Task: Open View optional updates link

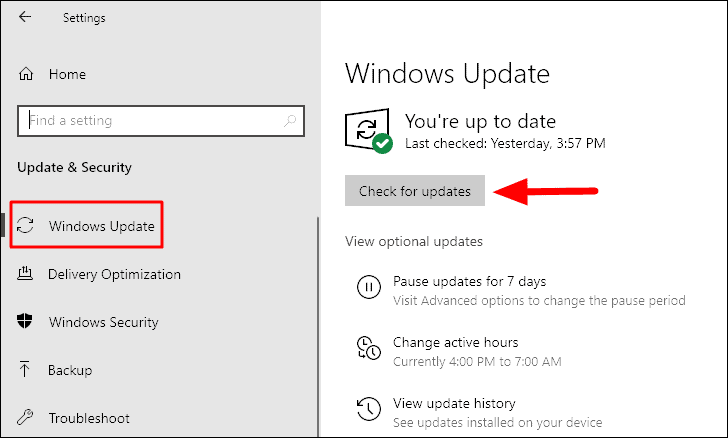Action: (x=414, y=242)
